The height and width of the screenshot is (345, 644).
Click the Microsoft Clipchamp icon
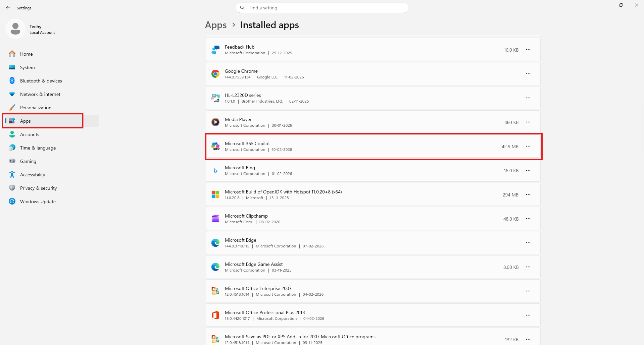[215, 219]
